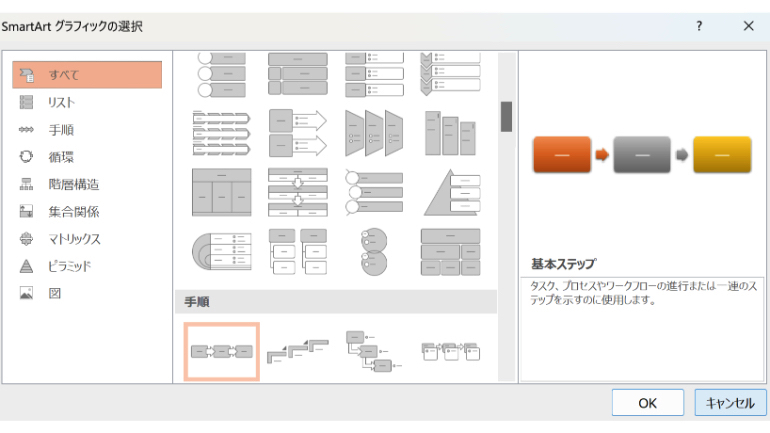Click the orange-gray-yellow preview graphic
This screenshot has height=433, width=770.
coord(642,155)
